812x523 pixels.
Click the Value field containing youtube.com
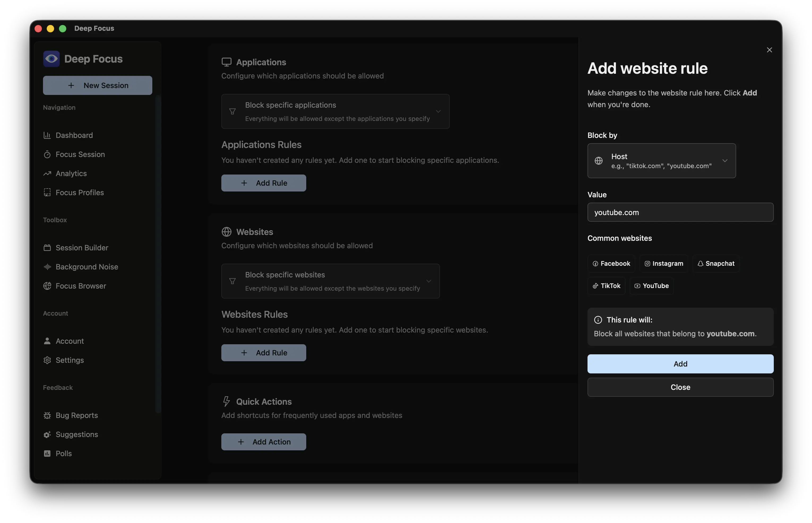(680, 212)
